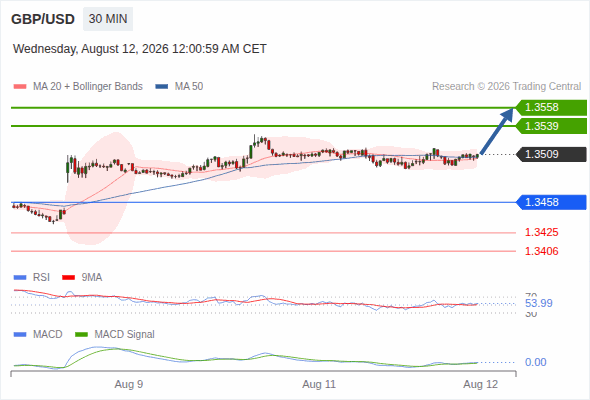Screen dimensions: 590x400
Task: Click the MACD 0.00 value label
Action: [535, 362]
